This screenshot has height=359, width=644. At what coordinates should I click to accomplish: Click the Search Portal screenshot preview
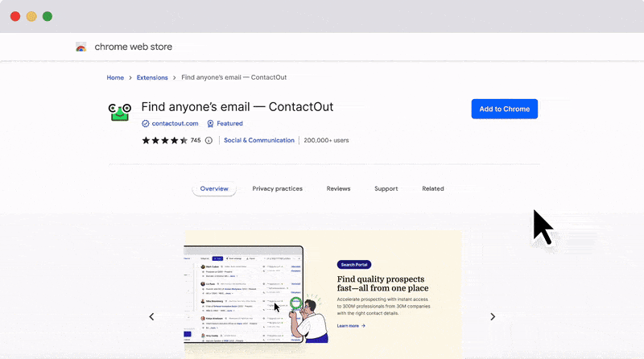point(244,298)
